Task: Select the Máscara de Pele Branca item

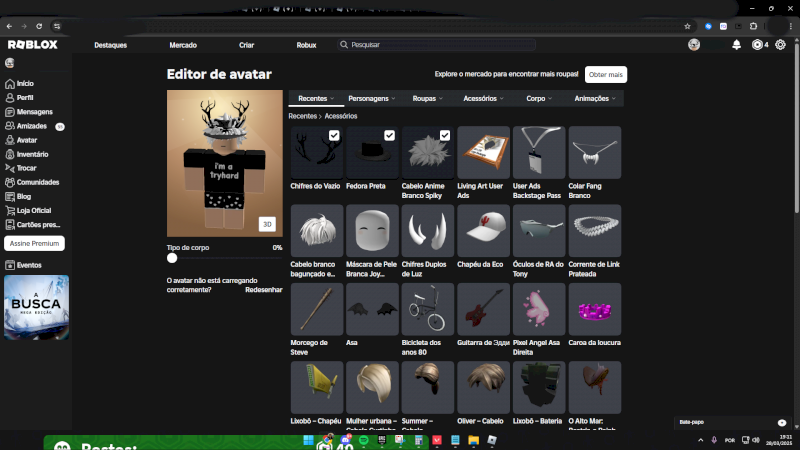Action: point(372,231)
